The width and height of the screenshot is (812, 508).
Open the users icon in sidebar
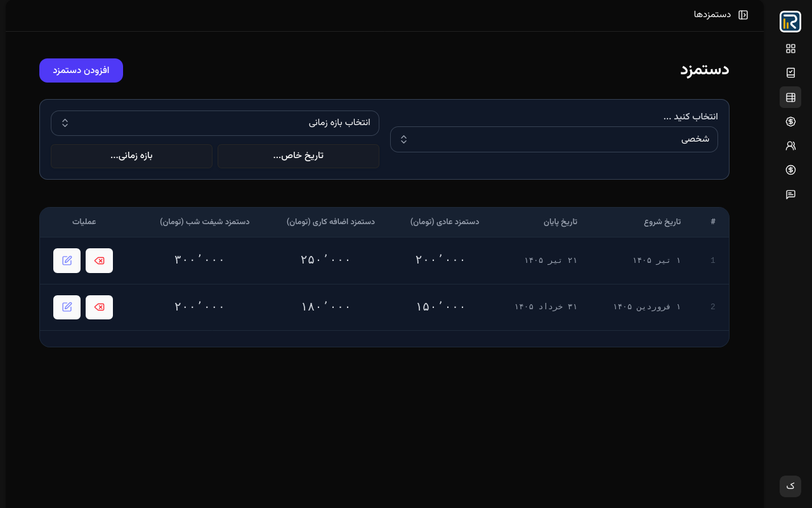(x=790, y=145)
